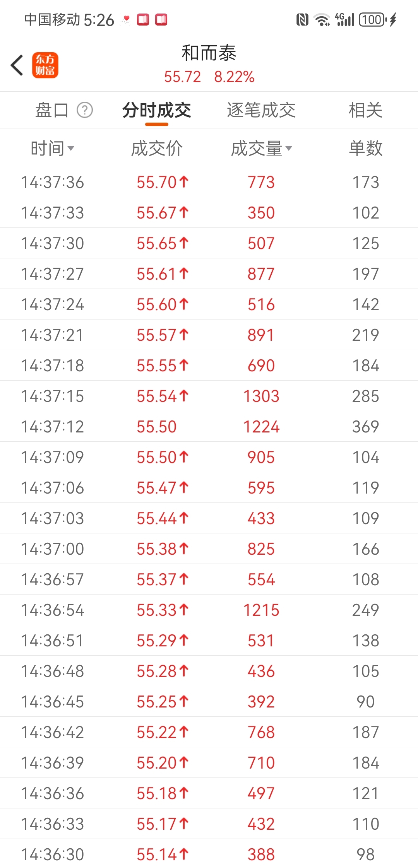Screen dimensions: 418x868
Task: Select the 分时成交 tab
Action: [157, 110]
